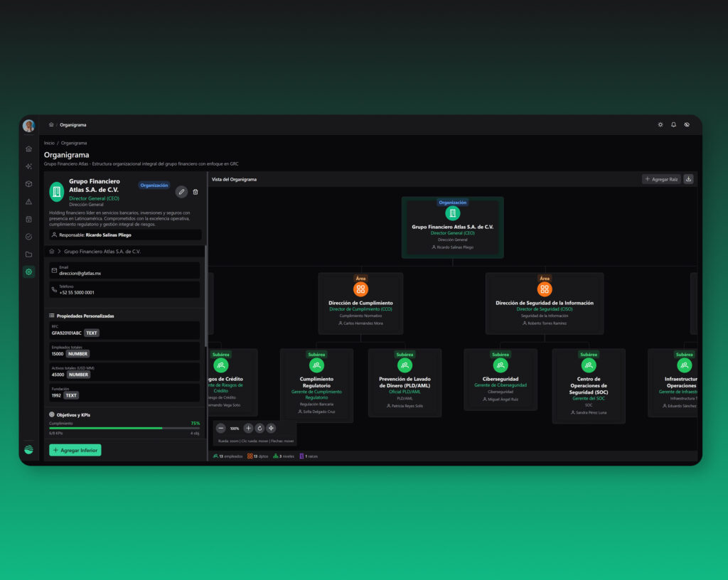Click the zoom out minus button
The image size is (728, 580).
tap(221, 429)
